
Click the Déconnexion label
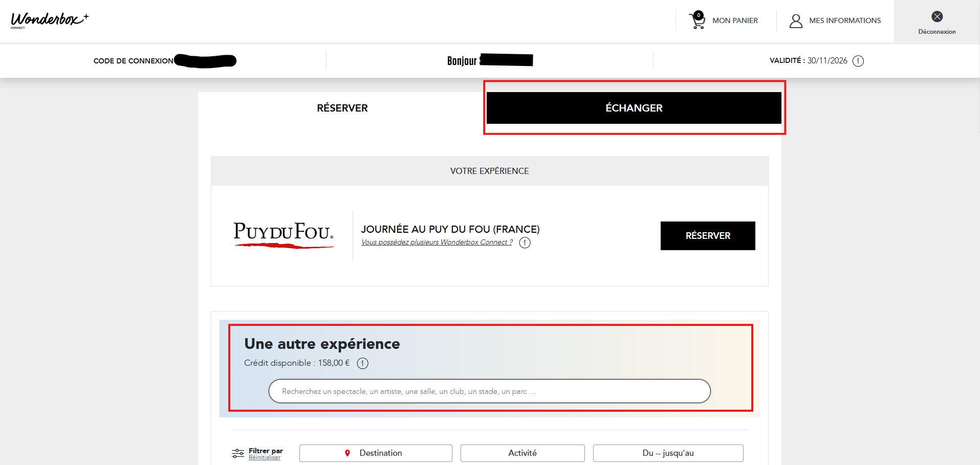point(937,32)
